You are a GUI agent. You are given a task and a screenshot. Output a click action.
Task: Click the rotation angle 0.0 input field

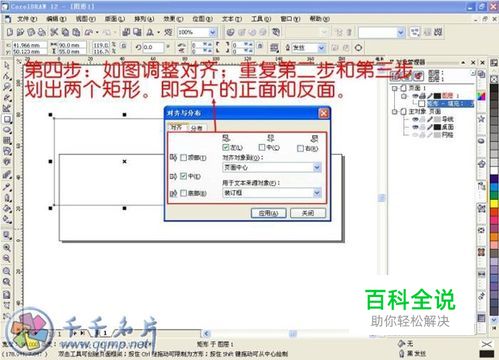(x=153, y=48)
